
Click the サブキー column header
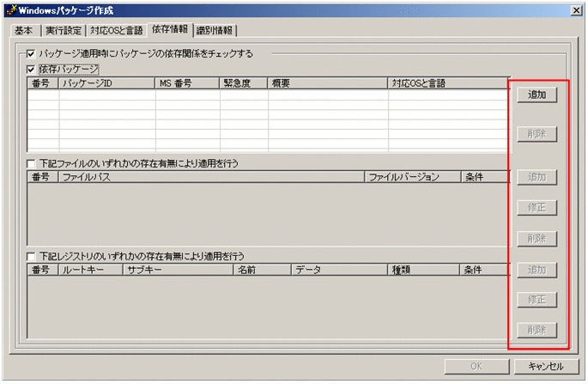pyautogui.click(x=179, y=270)
